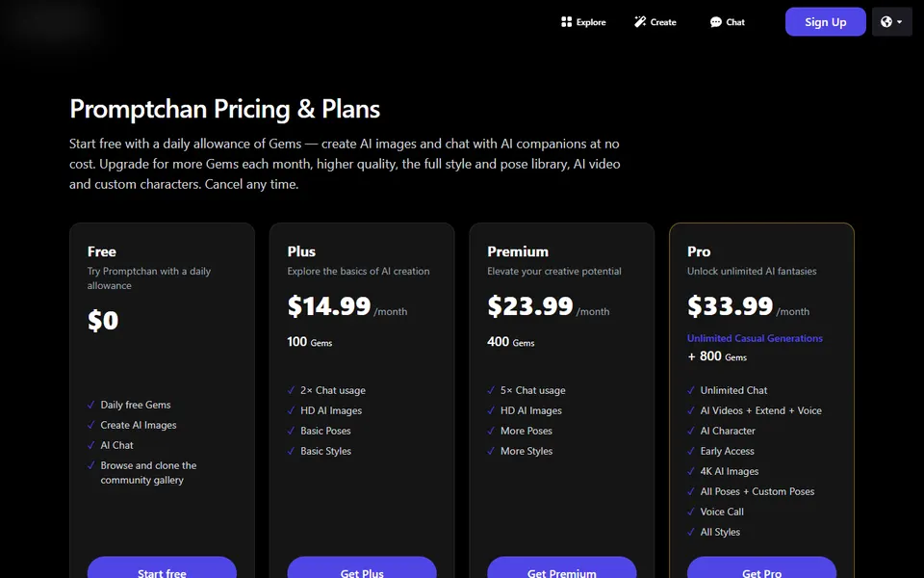The image size is (924, 578).
Task: Click the Explore grid icon
Action: click(566, 22)
